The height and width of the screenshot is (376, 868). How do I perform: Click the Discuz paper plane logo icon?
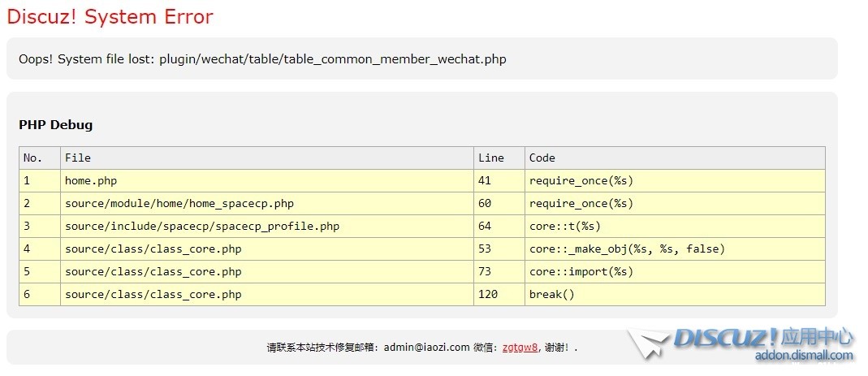tap(647, 343)
